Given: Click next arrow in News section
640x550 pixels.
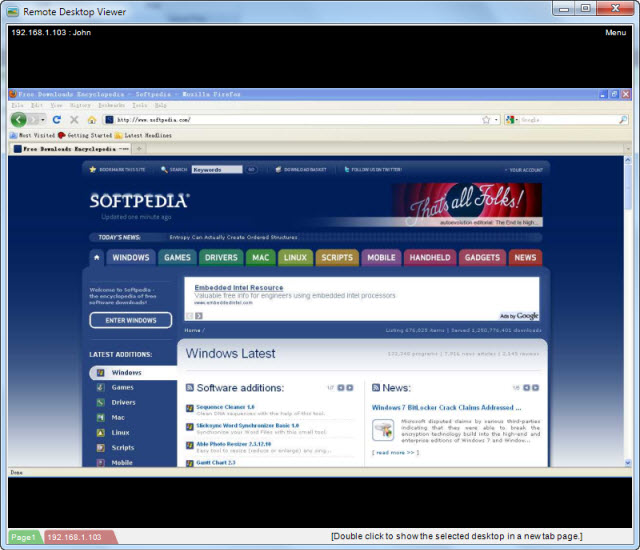Looking at the screenshot, I should click(536, 388).
